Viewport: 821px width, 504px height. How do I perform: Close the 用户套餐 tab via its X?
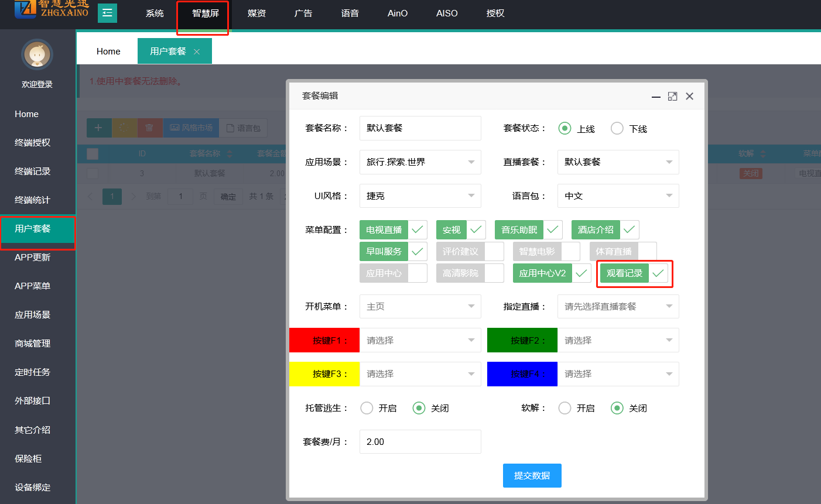[197, 52]
